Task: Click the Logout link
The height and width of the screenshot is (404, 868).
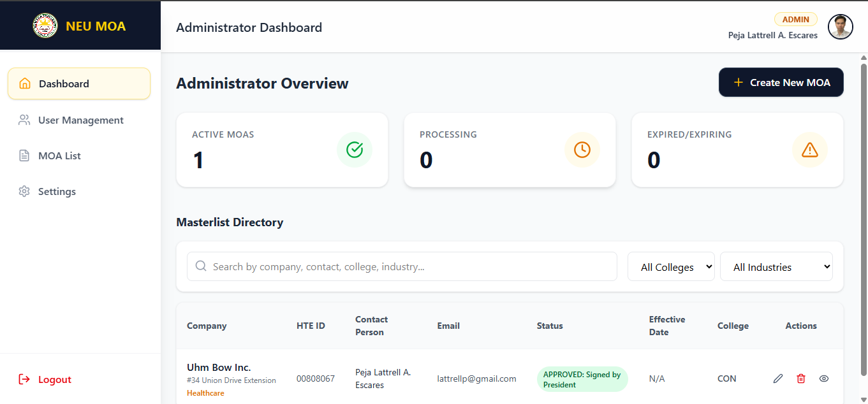Action: [x=45, y=379]
